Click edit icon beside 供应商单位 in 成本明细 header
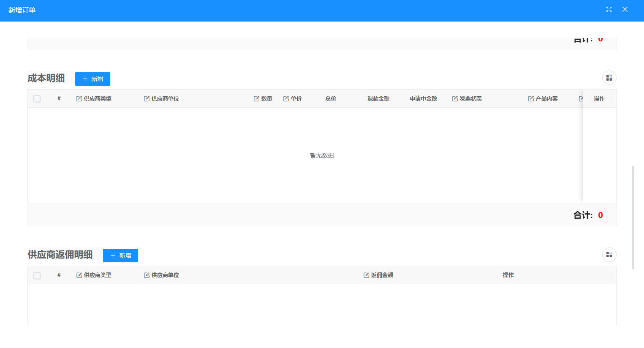The height and width of the screenshot is (348, 644). (x=147, y=99)
